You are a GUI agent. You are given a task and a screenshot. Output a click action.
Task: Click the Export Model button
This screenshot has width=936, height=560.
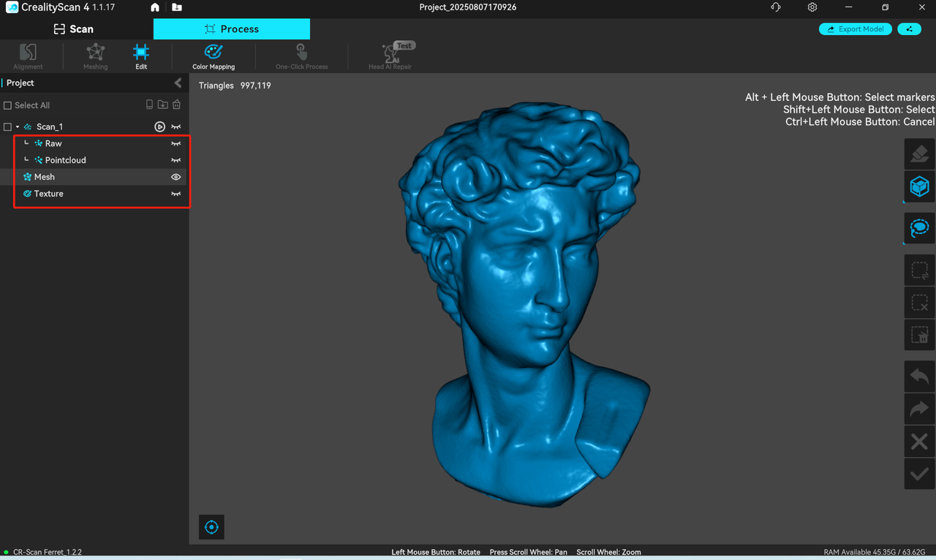(x=855, y=29)
